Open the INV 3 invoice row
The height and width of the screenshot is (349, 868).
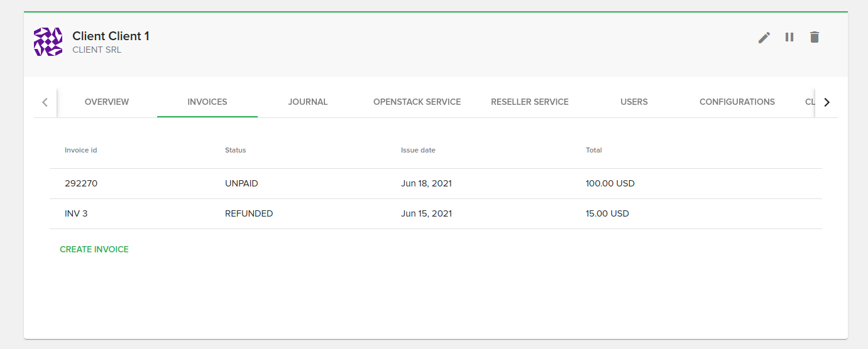[76, 213]
